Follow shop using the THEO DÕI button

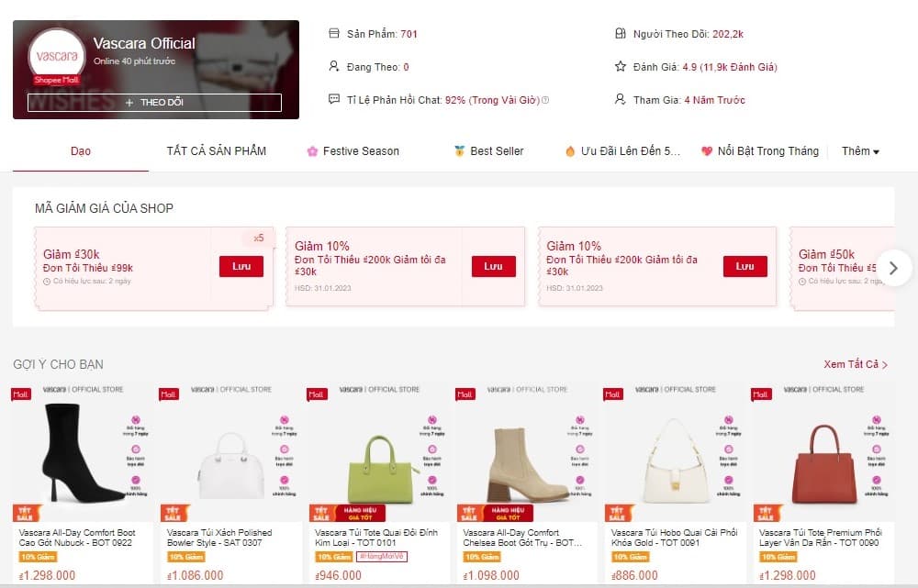point(154,103)
